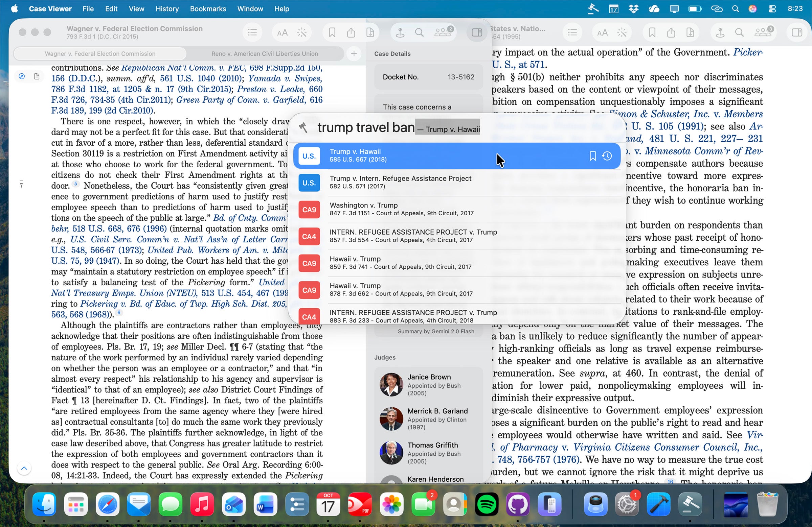Click the share icon for Wagner case
Viewport: 812px width, 527px height.
352,32
